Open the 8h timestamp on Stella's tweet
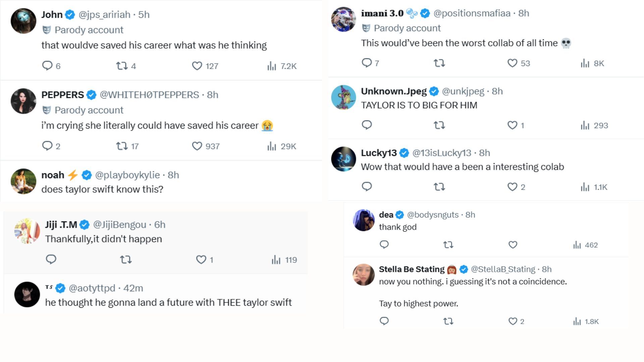The width and height of the screenshot is (644, 362). click(547, 269)
